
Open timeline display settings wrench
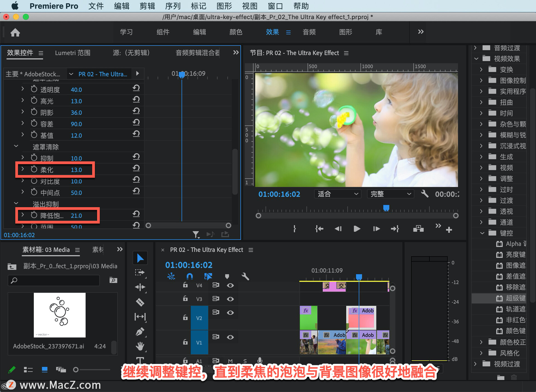[245, 276]
